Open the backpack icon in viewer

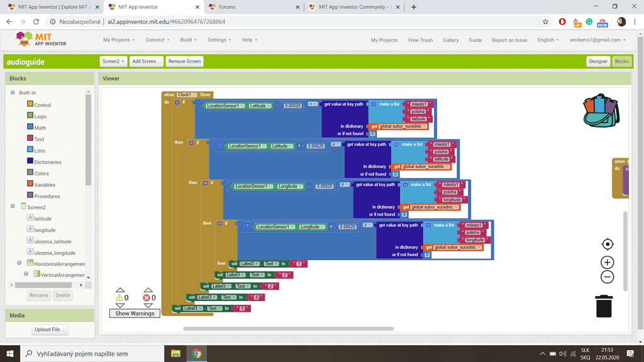(x=601, y=111)
